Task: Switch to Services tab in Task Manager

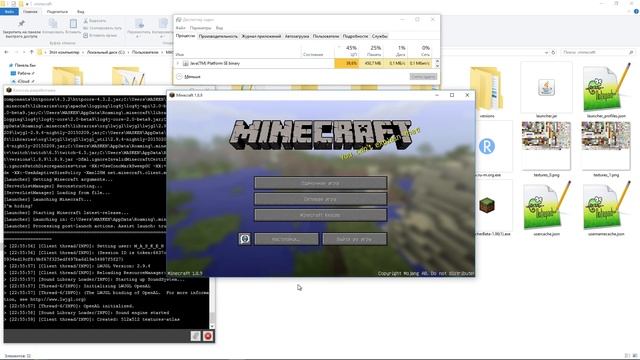Action: pos(380,36)
